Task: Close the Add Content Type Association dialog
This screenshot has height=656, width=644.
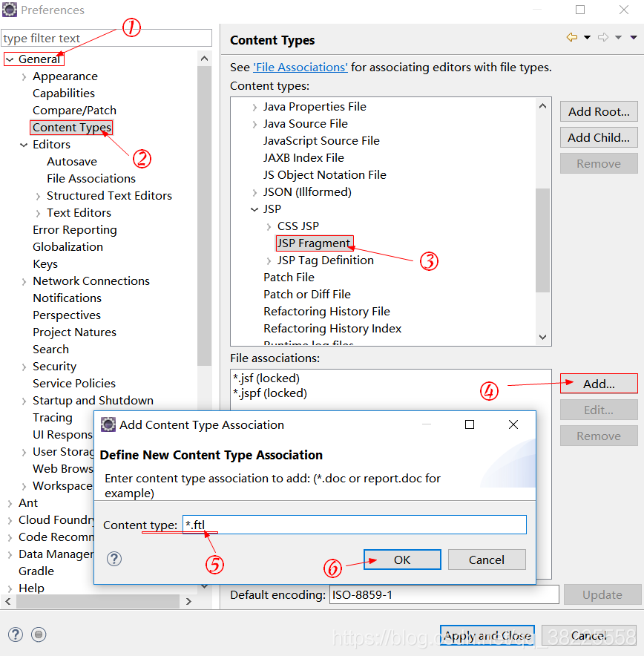Action: tap(513, 424)
